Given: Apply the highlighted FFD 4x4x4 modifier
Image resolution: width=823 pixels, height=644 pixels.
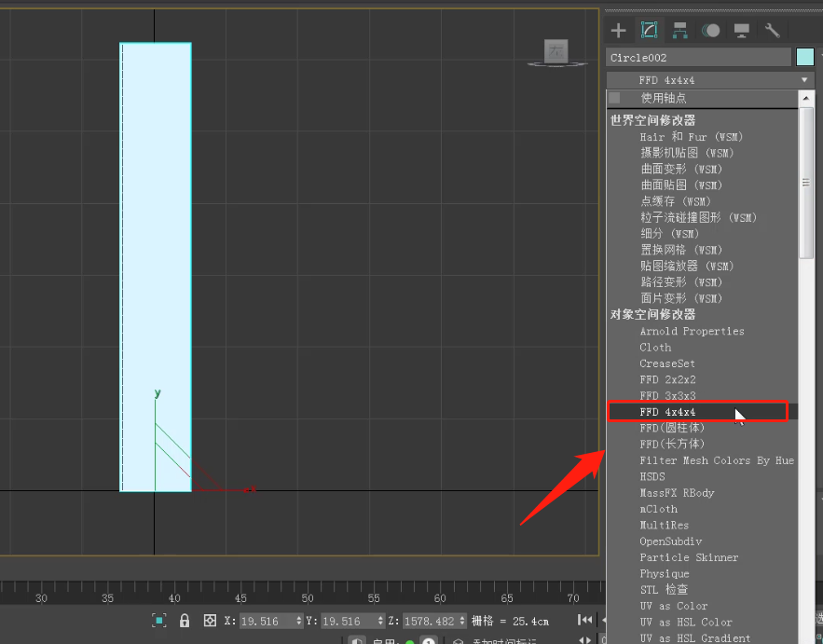Looking at the screenshot, I should coord(669,411).
